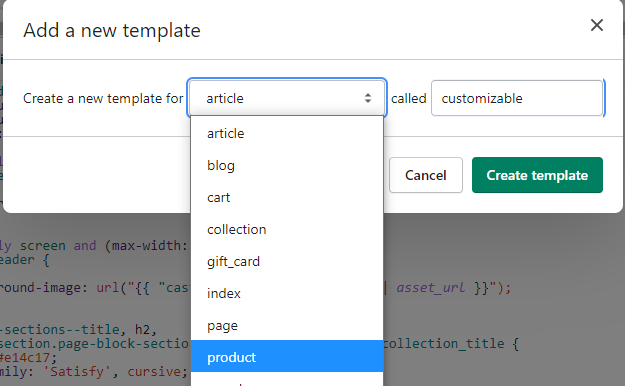This screenshot has height=386, width=625.
Task: Select collection in the dropdown list
Action: click(x=287, y=229)
